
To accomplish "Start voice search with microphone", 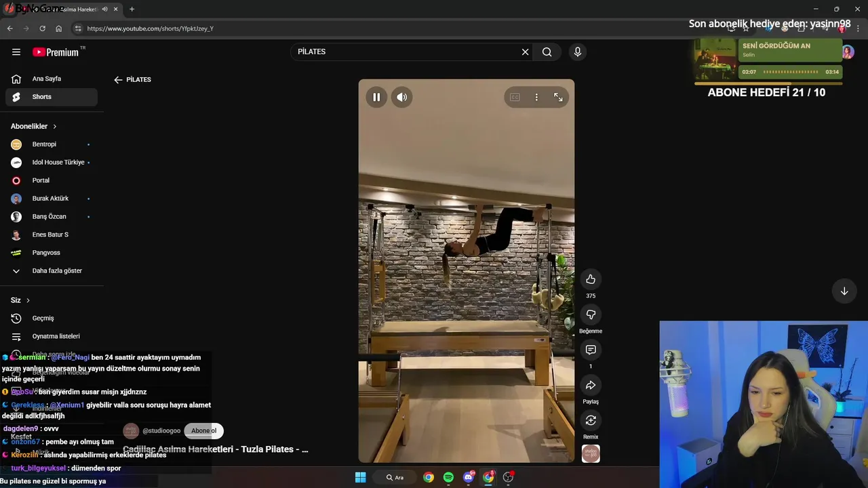I will (578, 52).
